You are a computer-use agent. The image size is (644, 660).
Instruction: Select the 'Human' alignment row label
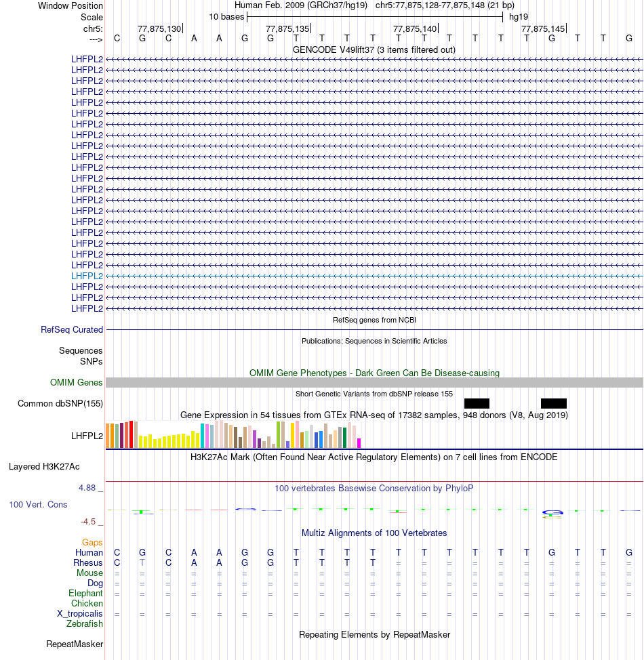coord(89,553)
